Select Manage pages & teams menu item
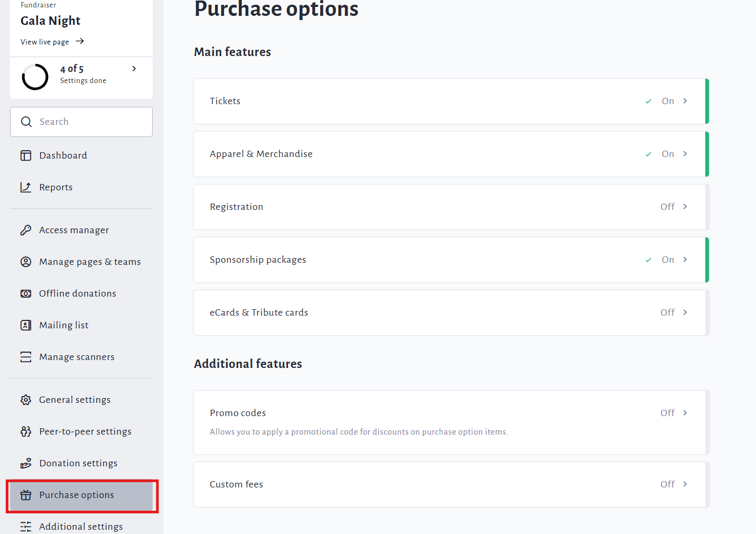 [90, 262]
